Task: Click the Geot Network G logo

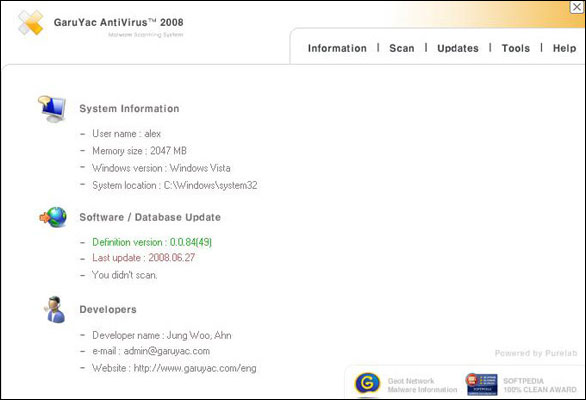Action: 367,384
